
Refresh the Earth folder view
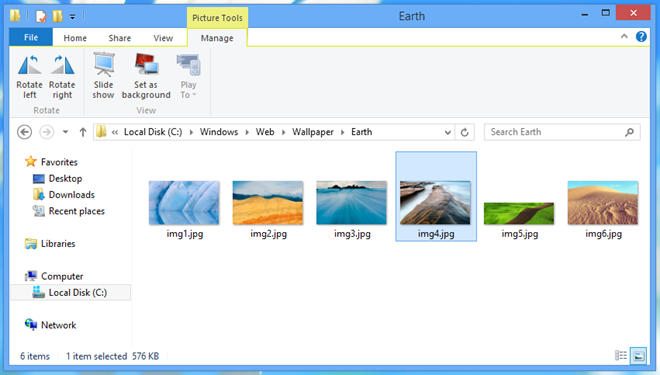[464, 132]
